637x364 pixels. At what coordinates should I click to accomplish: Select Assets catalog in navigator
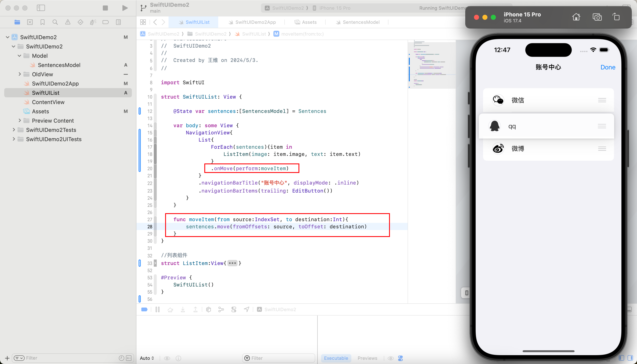tap(40, 111)
